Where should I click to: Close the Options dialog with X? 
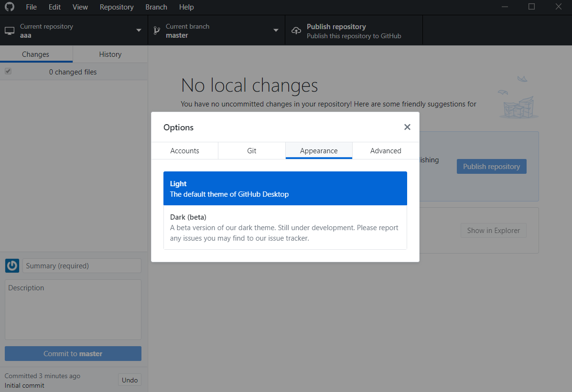(x=407, y=127)
